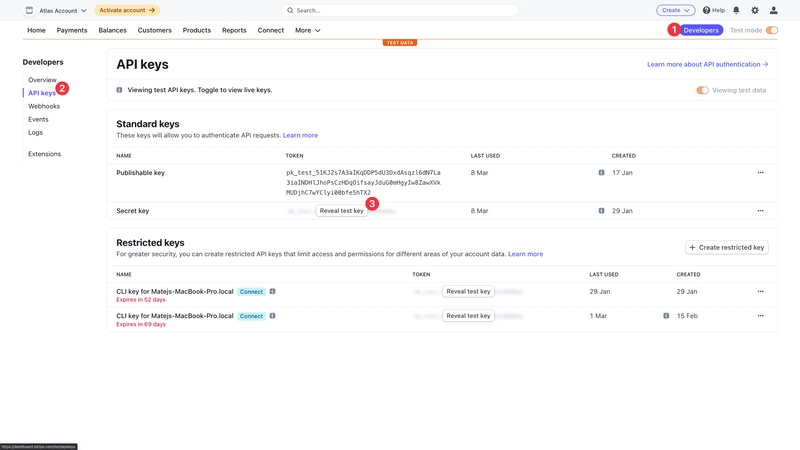The image size is (800, 450).
Task: Reveal test key expiring in 69 days
Action: click(468, 316)
